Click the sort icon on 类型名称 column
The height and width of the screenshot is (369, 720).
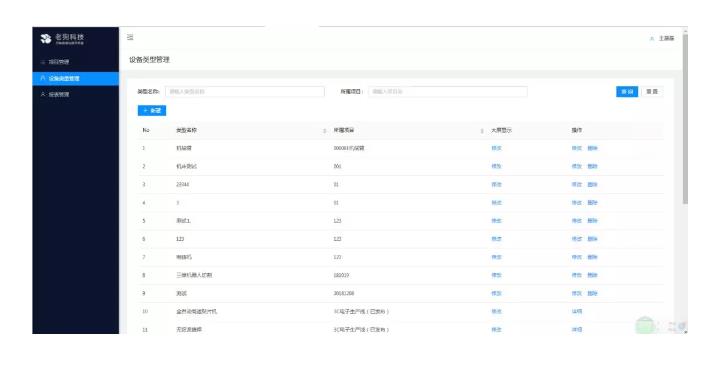(x=324, y=131)
